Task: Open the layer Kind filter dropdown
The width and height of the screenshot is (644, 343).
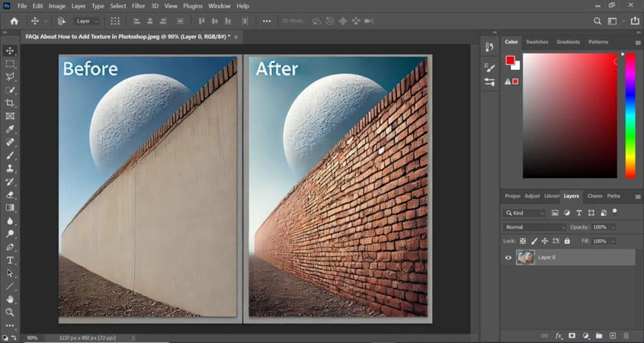Action: pos(524,213)
